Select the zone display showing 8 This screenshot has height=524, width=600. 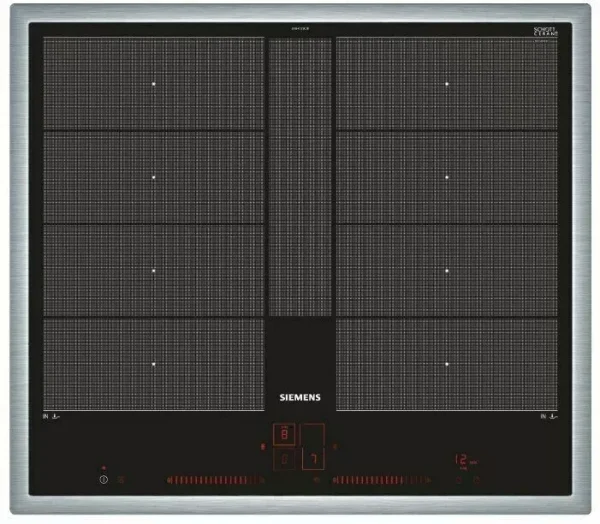pos(284,434)
